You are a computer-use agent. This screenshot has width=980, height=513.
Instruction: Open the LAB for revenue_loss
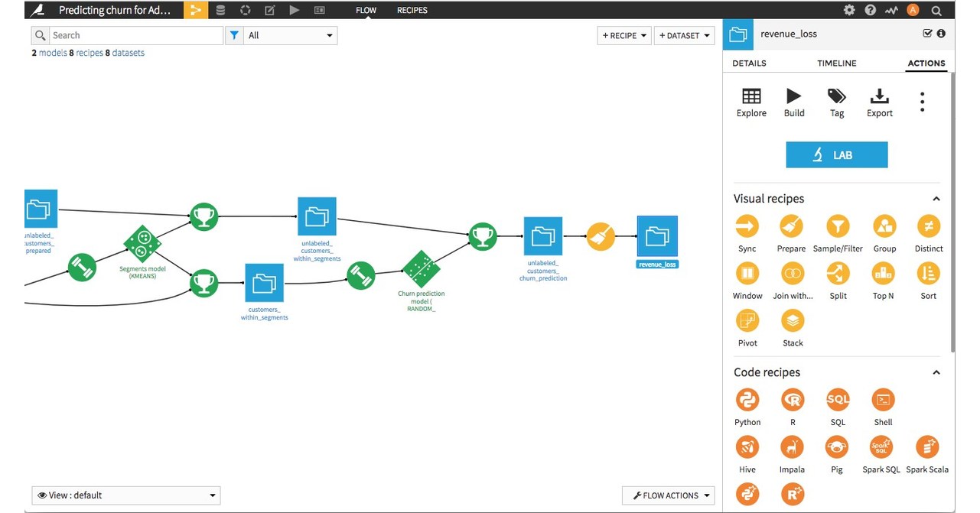click(x=836, y=154)
